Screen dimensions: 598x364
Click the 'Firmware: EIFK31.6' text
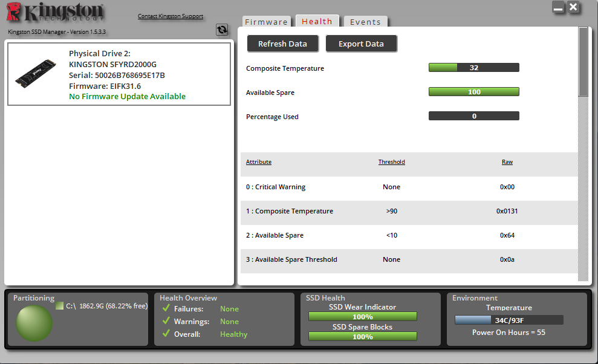pyautogui.click(x=105, y=86)
